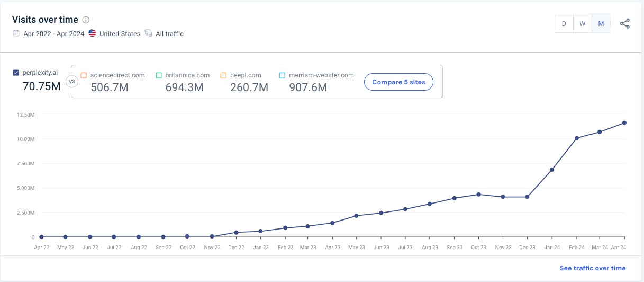Click the Apr 24 data point
Screen dimensions: 644x282
coord(625,123)
